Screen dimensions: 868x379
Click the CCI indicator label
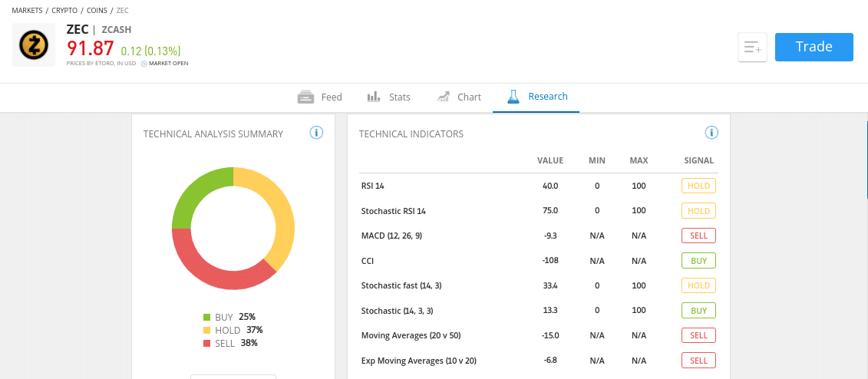click(367, 261)
